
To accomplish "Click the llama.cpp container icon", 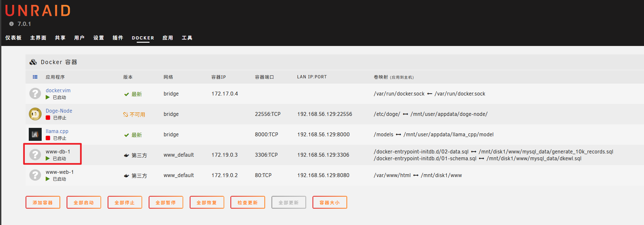I will click(x=35, y=134).
